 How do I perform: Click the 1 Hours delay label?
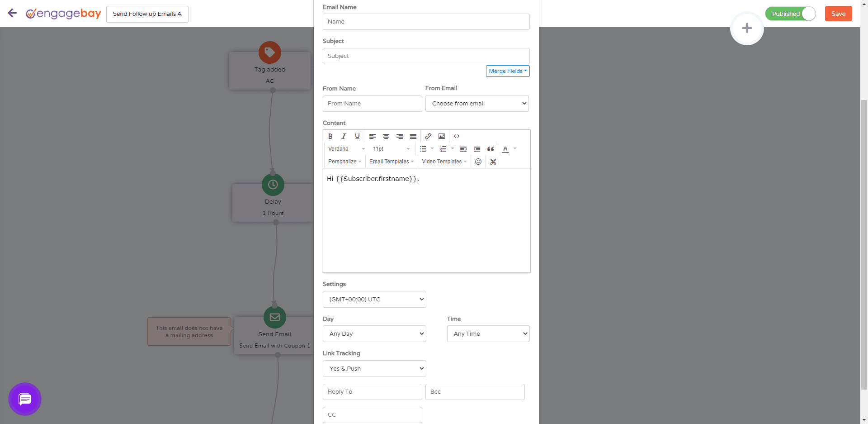coord(273,213)
